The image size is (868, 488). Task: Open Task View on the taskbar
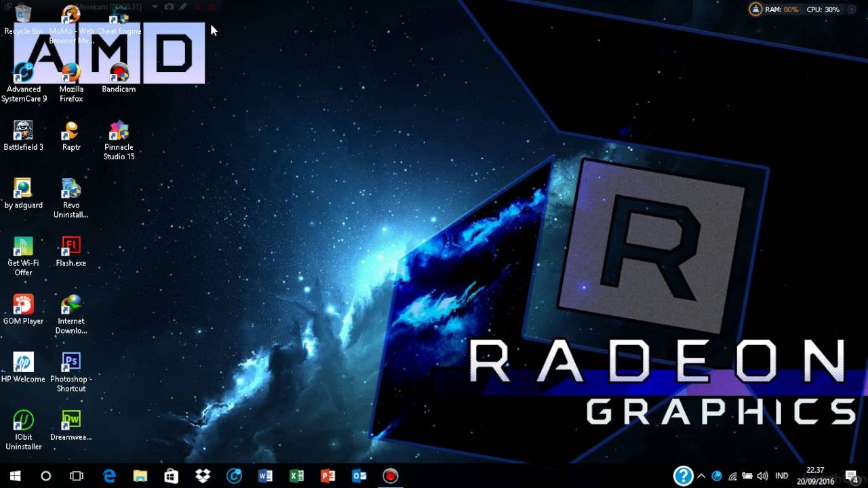click(x=77, y=476)
